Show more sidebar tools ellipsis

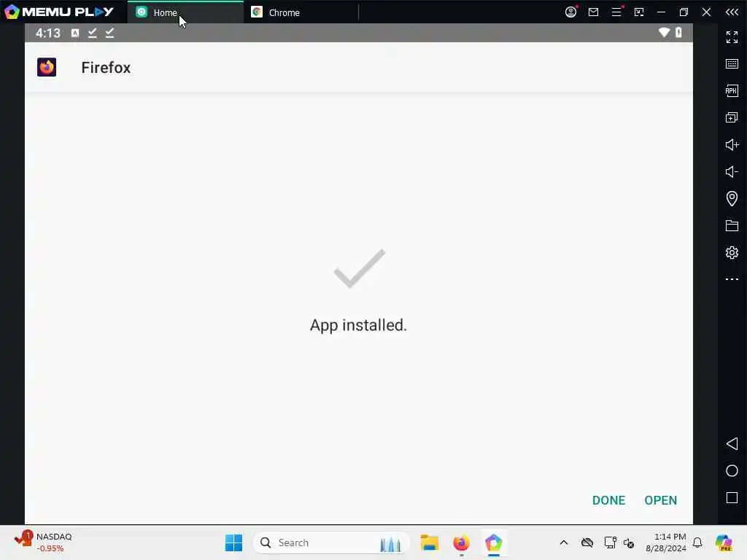pyautogui.click(x=732, y=279)
